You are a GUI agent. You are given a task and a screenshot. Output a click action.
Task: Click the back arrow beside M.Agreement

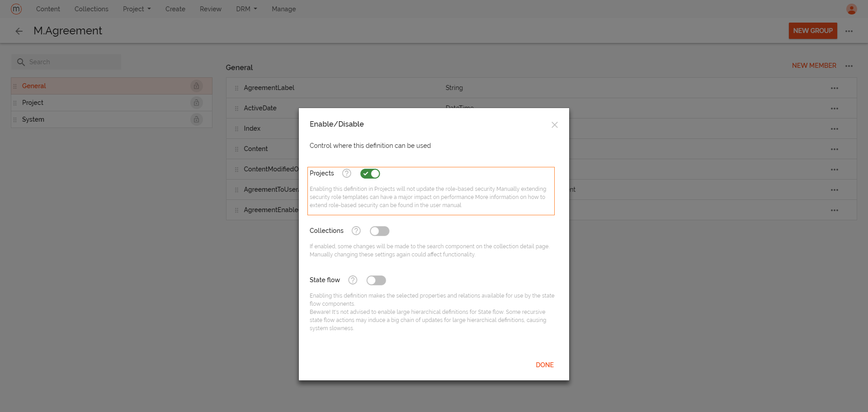coord(19,31)
